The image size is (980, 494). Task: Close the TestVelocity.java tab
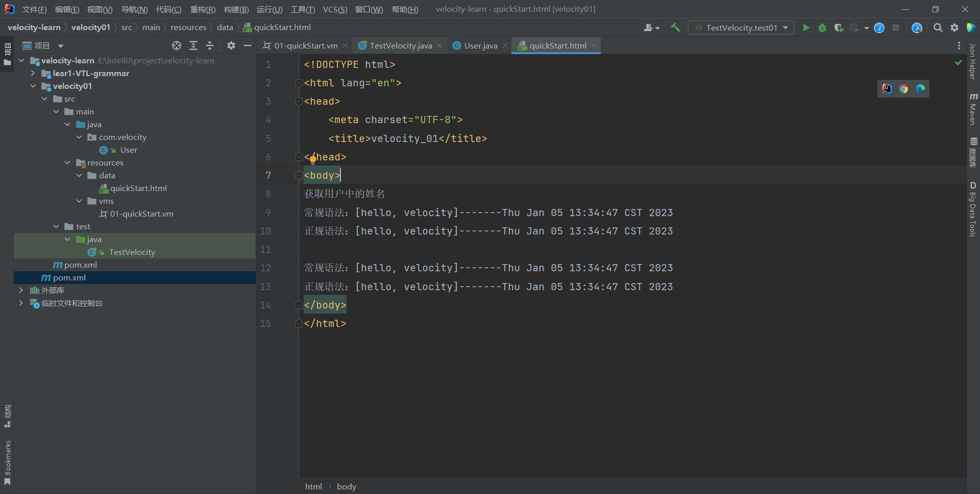(x=439, y=45)
